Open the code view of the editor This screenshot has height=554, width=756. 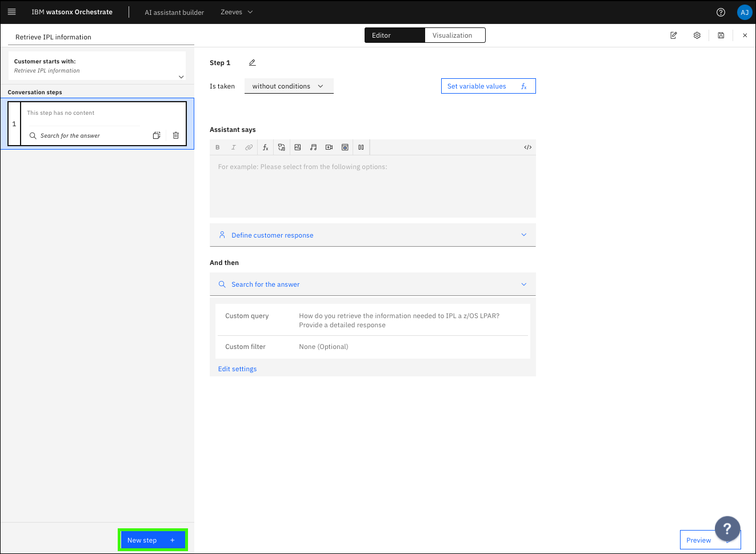point(528,147)
